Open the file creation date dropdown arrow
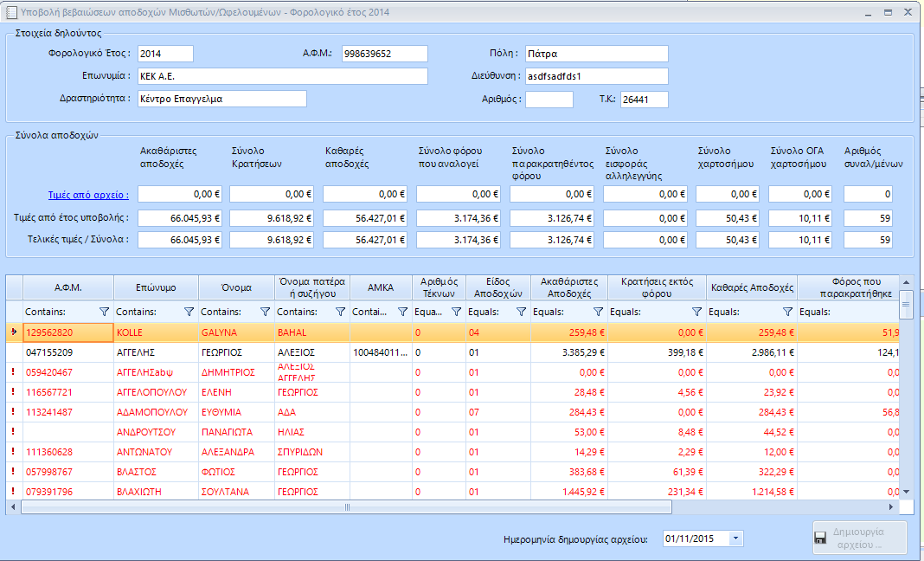The width and height of the screenshot is (924, 561). tap(735, 538)
